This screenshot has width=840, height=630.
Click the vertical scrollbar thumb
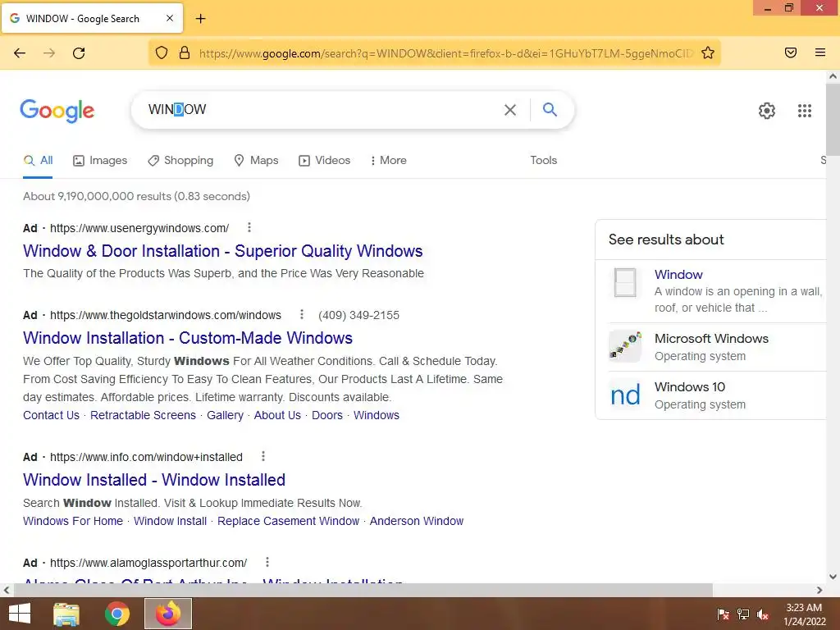[x=833, y=118]
